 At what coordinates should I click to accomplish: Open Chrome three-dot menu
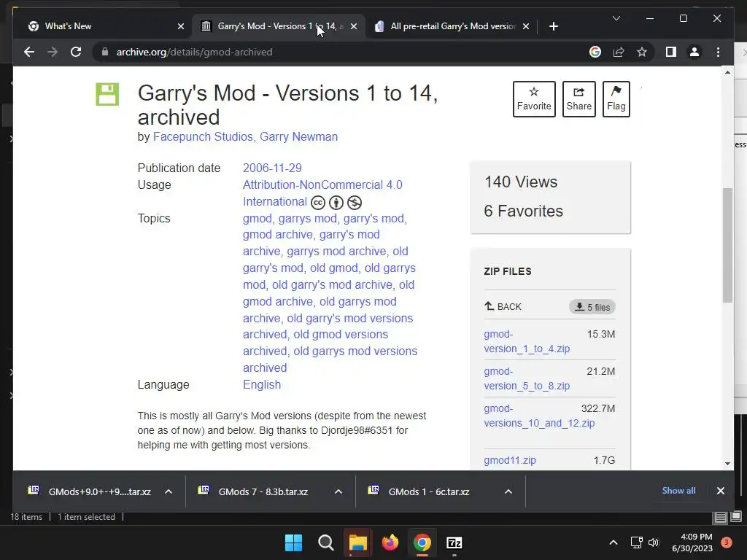(x=718, y=52)
